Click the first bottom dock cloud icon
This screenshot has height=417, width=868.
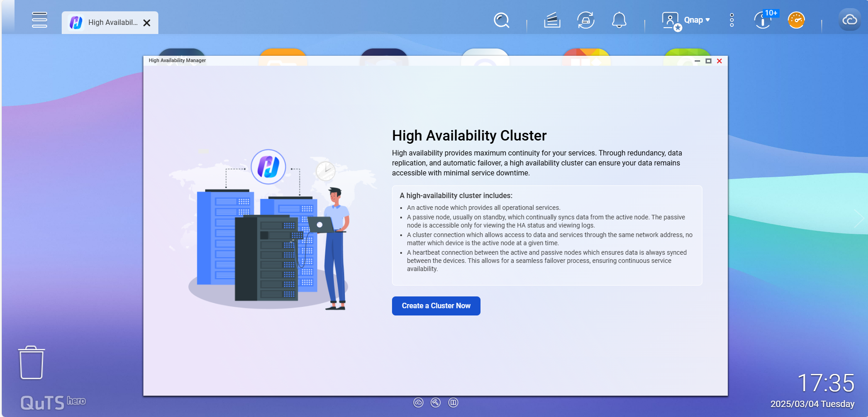[418, 402]
